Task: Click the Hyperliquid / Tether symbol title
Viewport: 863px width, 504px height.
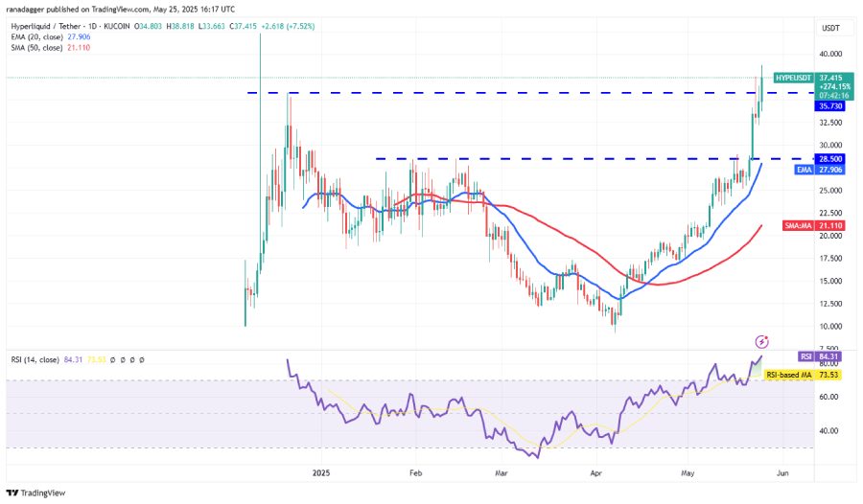Action: [x=47, y=26]
